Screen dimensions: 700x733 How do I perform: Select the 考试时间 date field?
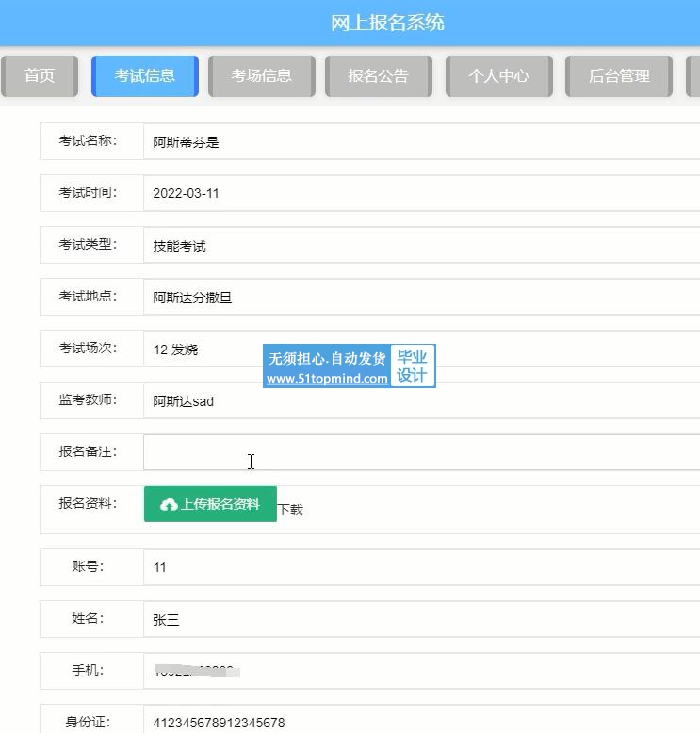click(421, 193)
